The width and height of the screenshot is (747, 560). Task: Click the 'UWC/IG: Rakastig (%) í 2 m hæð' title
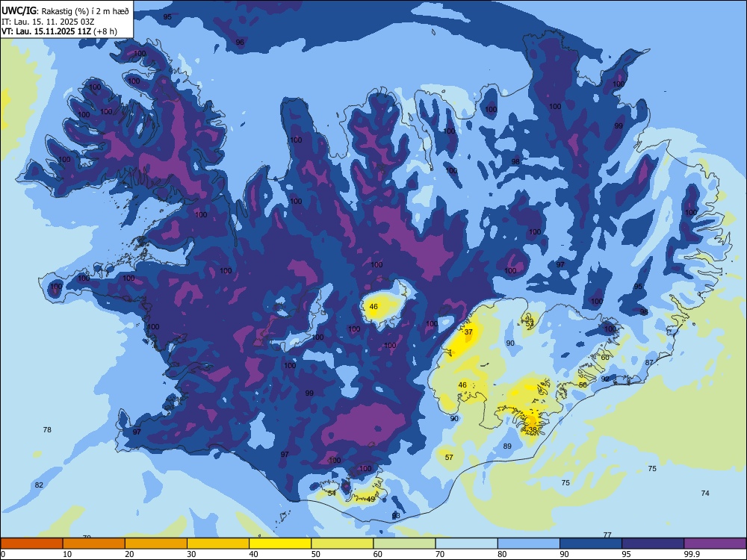[65, 10]
